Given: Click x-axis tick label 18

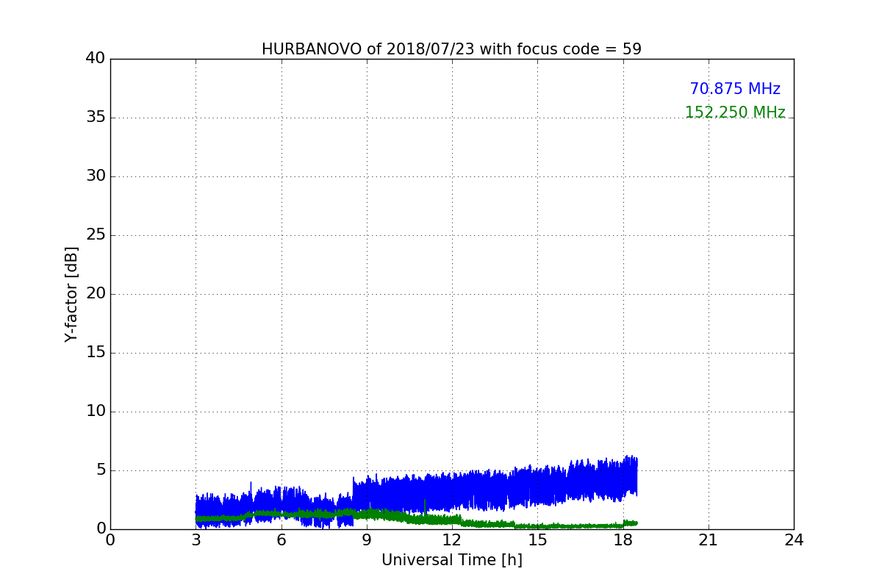Looking at the screenshot, I should 623,540.
